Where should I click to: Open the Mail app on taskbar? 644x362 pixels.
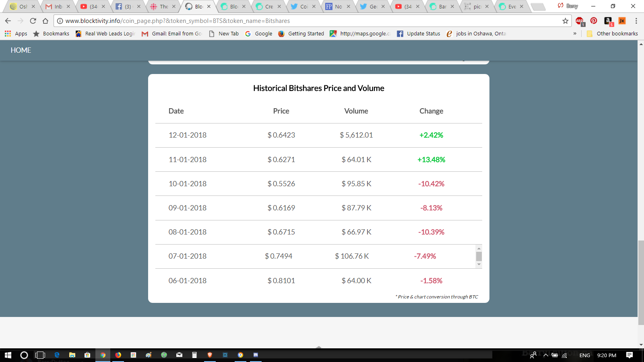click(179, 355)
